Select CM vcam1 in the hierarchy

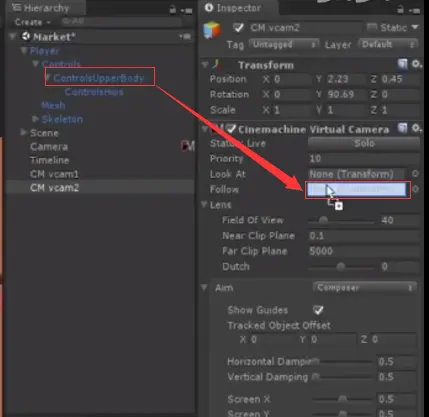click(54, 174)
